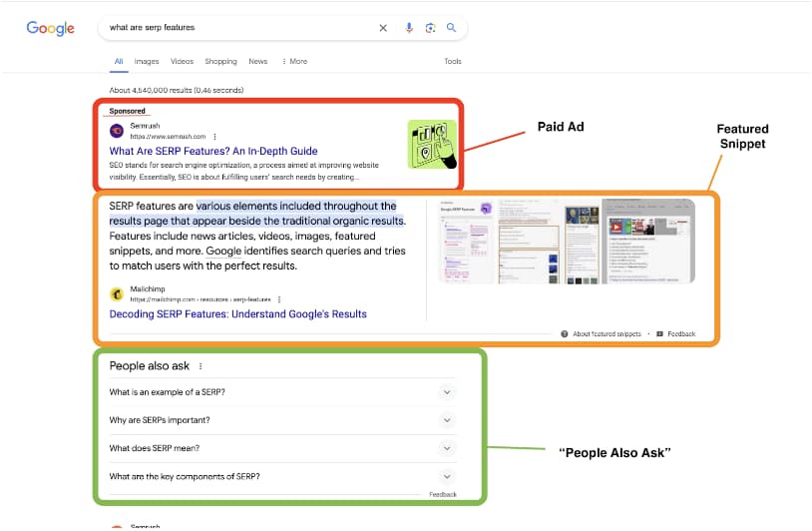The width and height of the screenshot is (812, 531).
Task: Open Google Lens image search icon
Action: 430,28
